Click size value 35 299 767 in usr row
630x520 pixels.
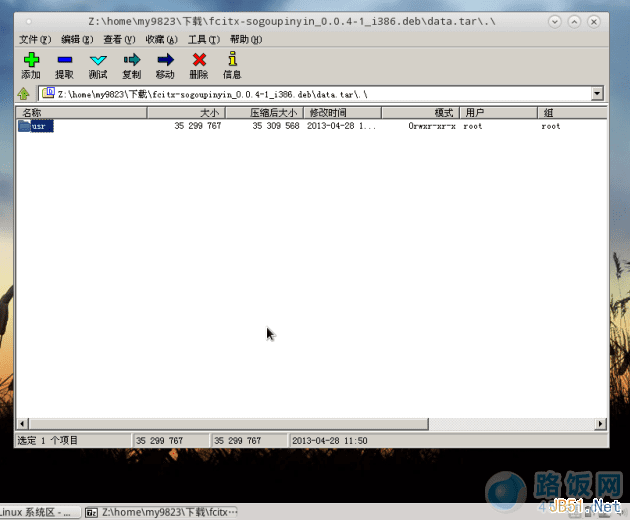pos(198,126)
